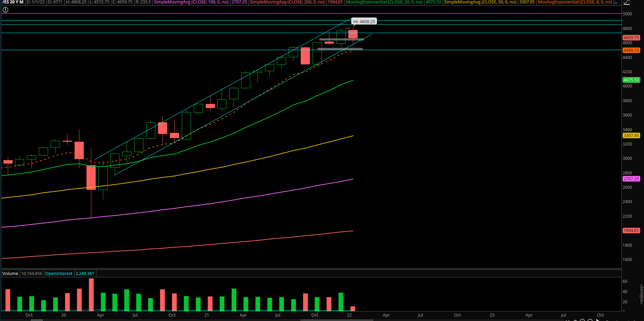Select the SimpleMovingAvg (CLOSE, 50, 0, no) study label
This screenshot has height=321, width=644.
tap(480, 2)
